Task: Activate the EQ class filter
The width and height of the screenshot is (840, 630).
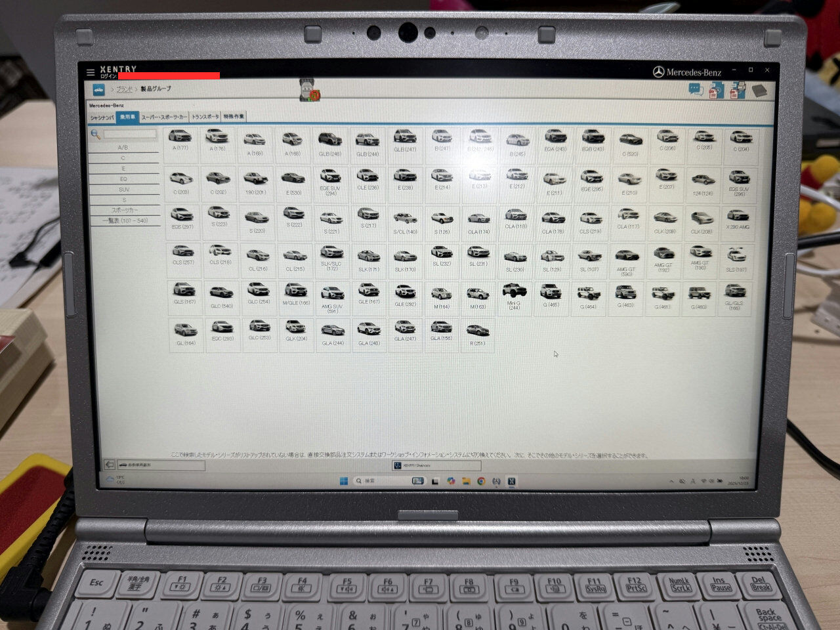Action: (123, 178)
